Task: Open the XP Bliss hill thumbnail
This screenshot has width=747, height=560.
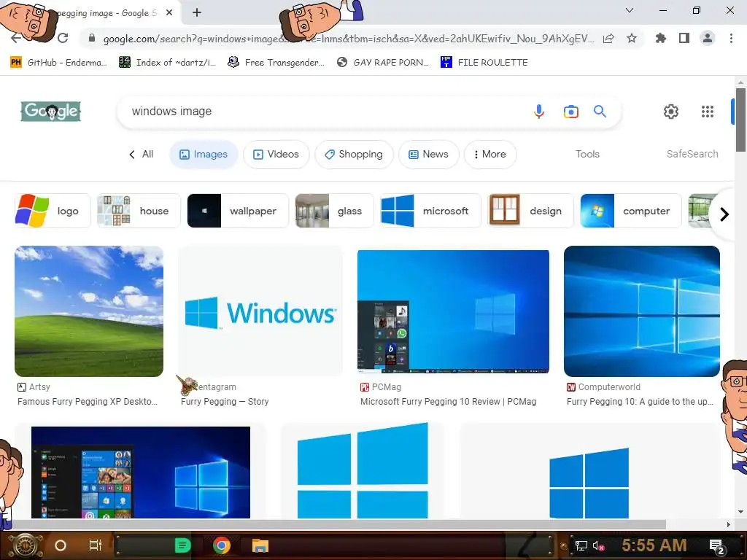Action: (89, 311)
